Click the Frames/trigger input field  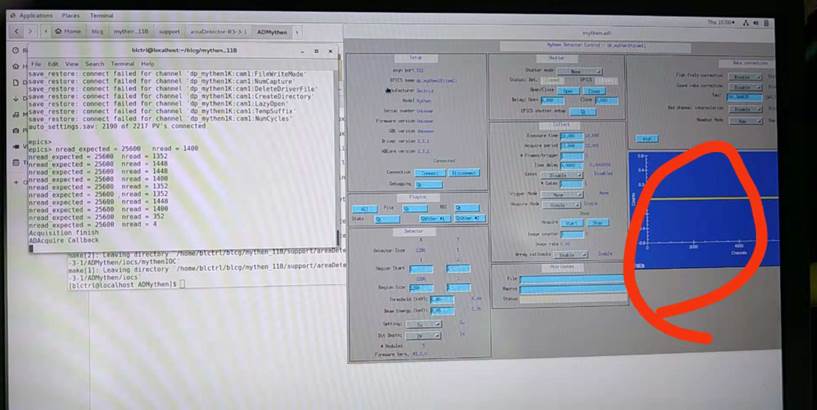(572, 156)
